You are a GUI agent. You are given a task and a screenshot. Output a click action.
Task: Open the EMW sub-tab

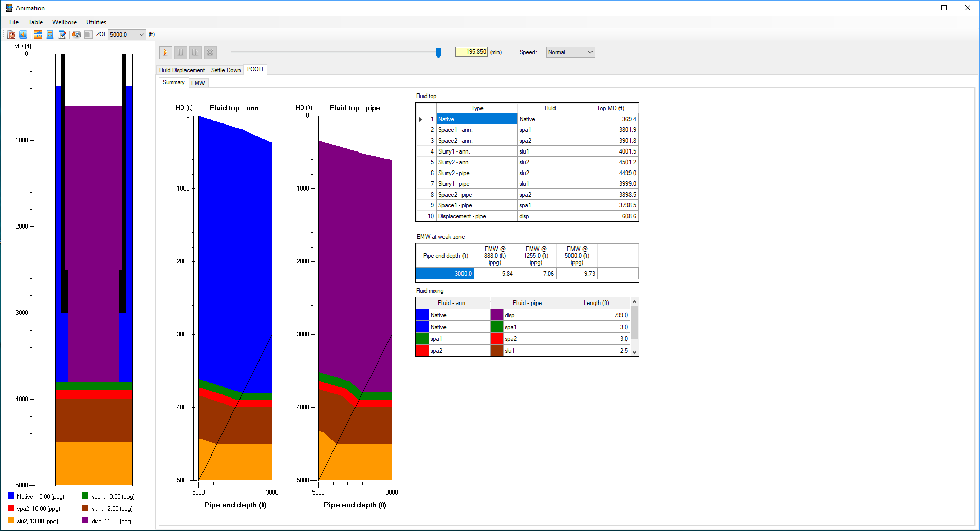point(198,83)
